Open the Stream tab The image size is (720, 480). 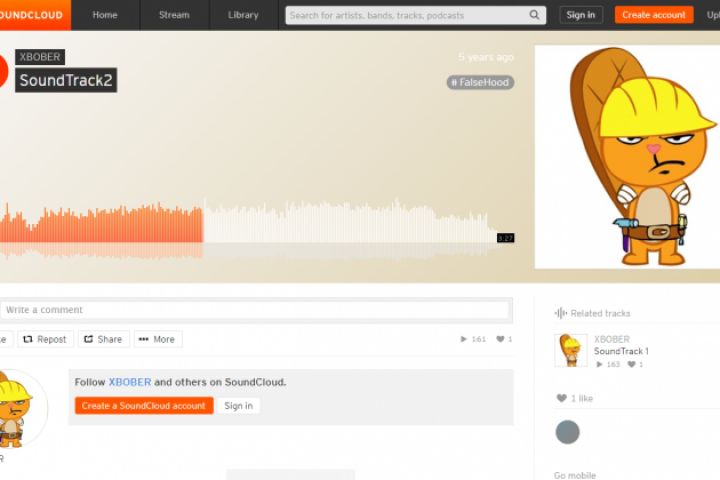[x=174, y=15]
